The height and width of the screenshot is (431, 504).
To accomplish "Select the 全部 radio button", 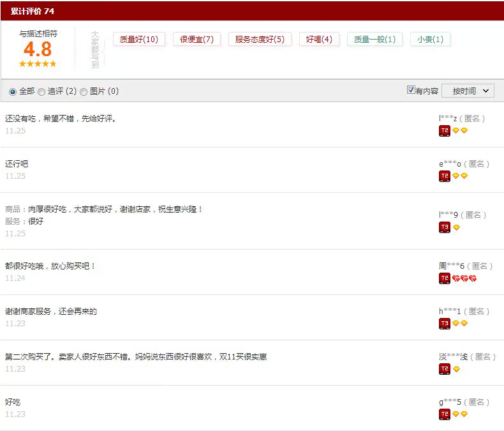I will [13, 92].
